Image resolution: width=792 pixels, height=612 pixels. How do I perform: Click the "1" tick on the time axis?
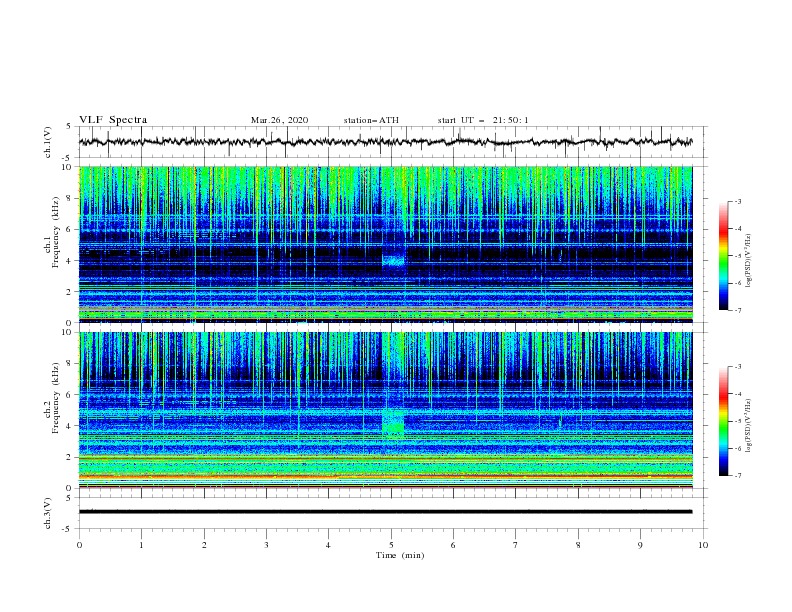(141, 545)
